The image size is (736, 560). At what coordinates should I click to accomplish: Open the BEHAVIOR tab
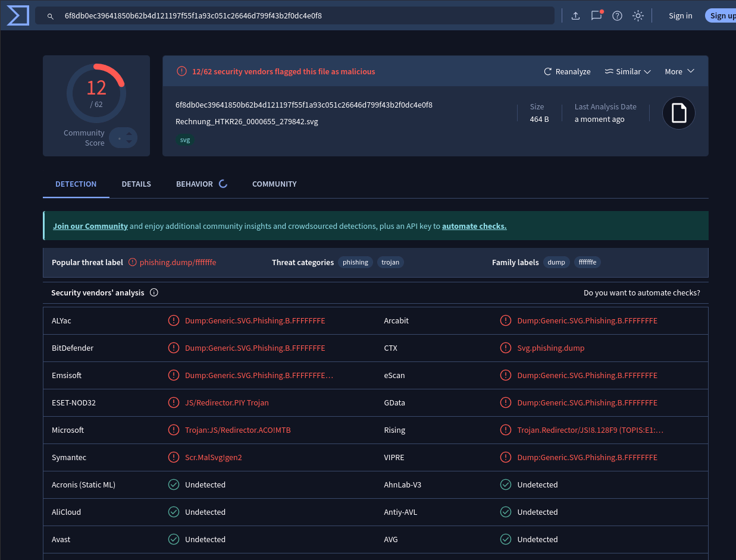(195, 184)
